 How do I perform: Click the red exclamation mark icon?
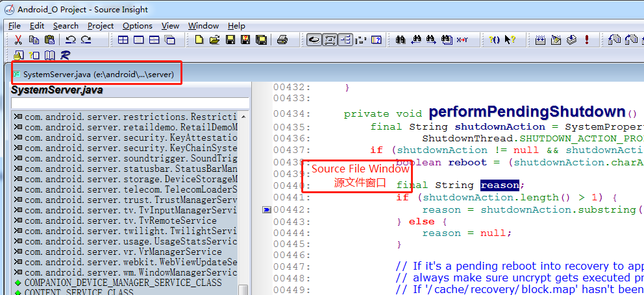point(586,40)
